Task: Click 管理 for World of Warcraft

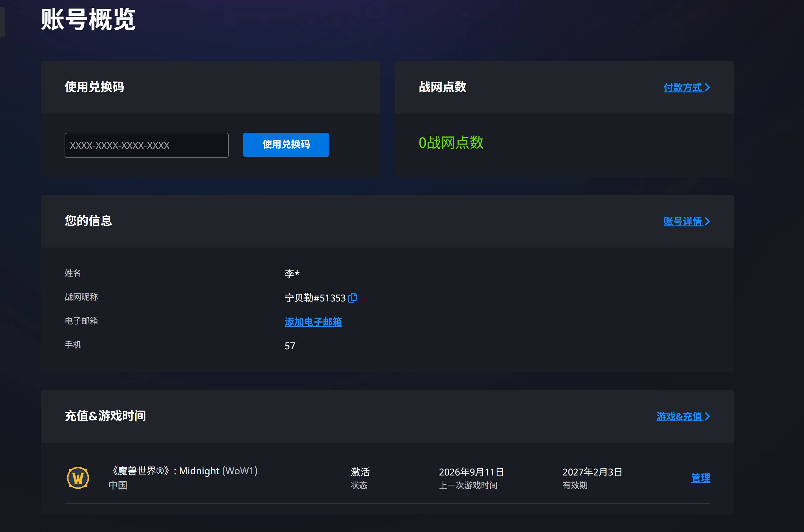Action: tap(701, 478)
